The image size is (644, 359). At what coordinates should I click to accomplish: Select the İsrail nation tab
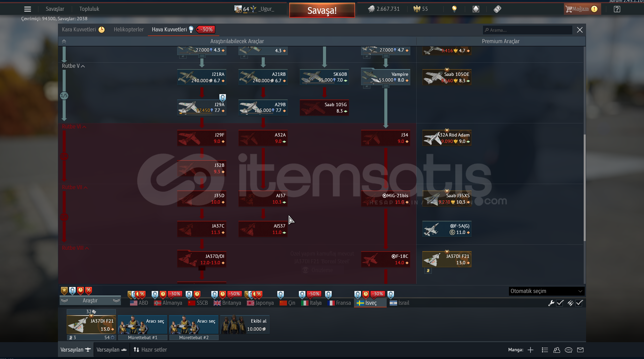(x=399, y=303)
